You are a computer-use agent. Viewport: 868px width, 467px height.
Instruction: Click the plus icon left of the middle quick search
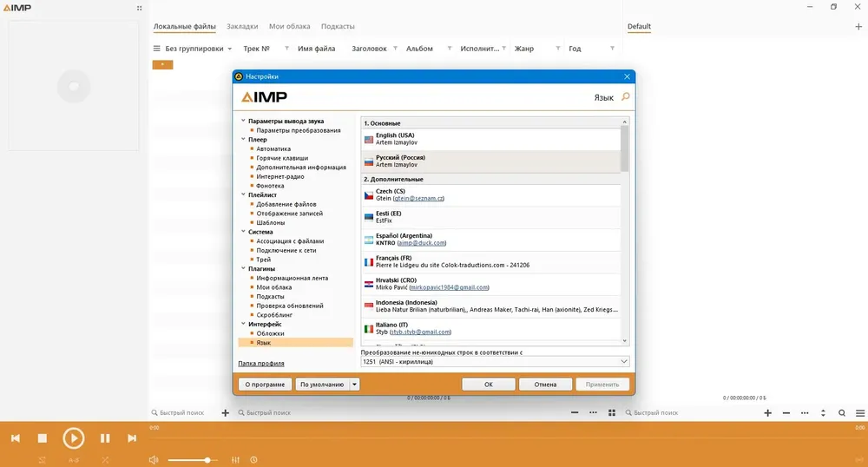click(226, 413)
